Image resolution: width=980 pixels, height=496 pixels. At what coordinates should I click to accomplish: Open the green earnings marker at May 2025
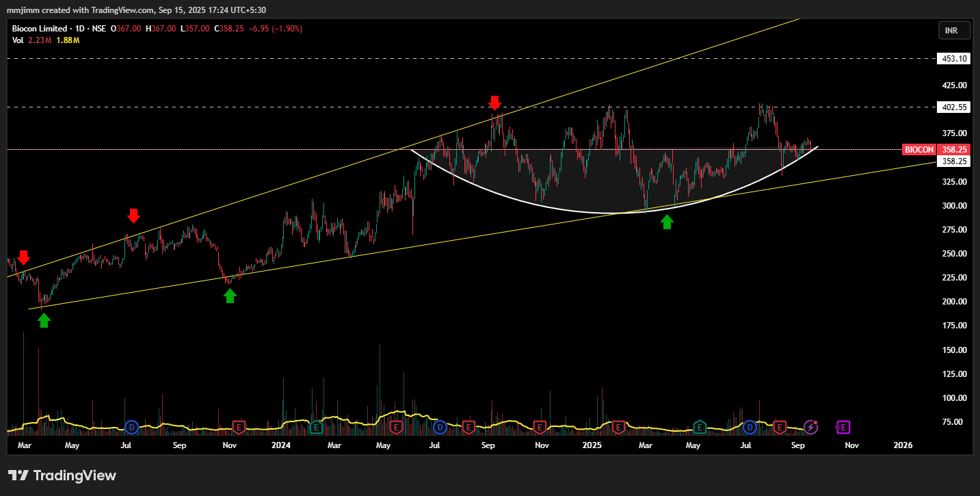pyautogui.click(x=699, y=427)
